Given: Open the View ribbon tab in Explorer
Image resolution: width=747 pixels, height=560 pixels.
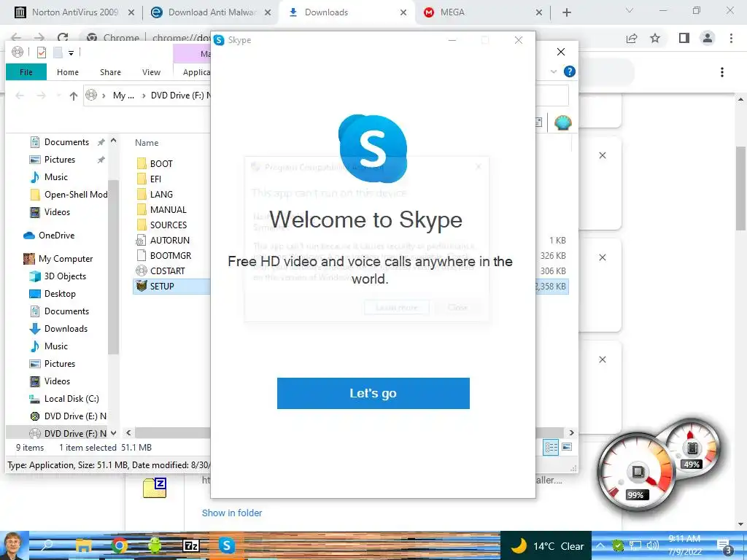Looking at the screenshot, I should pos(151,72).
